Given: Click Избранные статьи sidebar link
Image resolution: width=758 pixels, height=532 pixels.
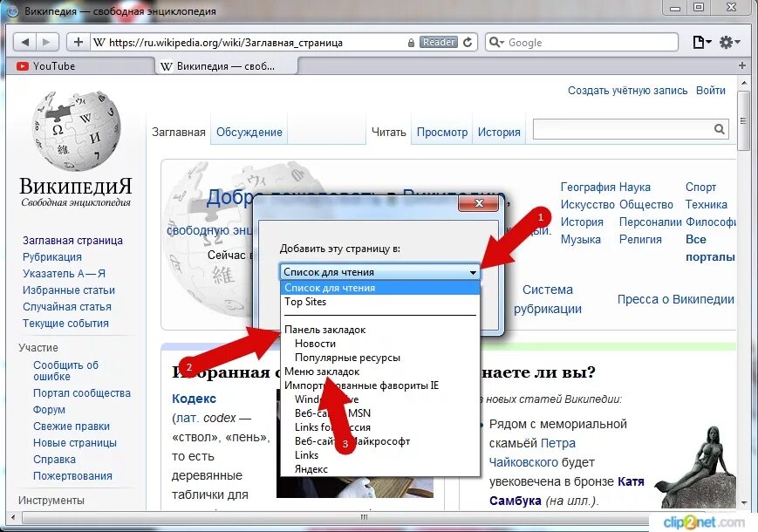Looking at the screenshot, I should (x=69, y=290).
